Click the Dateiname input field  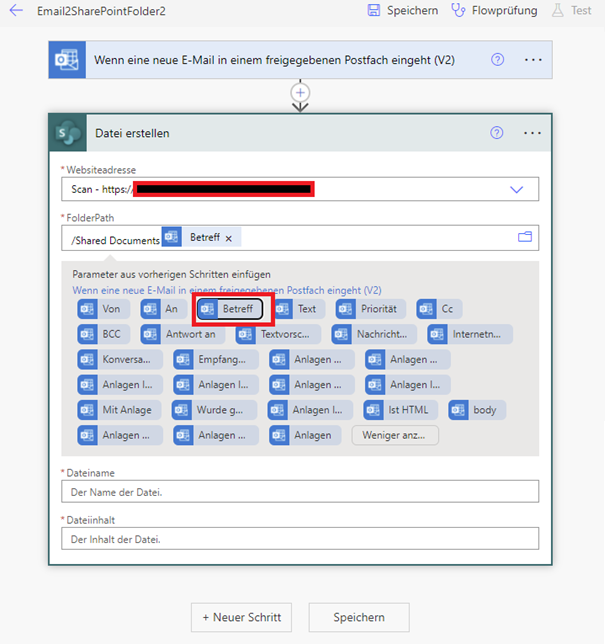[300, 491]
